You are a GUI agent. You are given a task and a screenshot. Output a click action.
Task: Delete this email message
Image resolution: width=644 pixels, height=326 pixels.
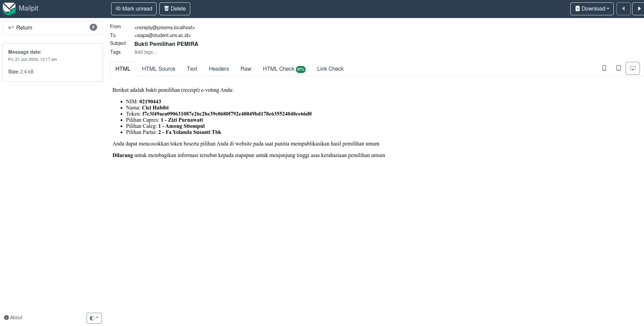(x=175, y=9)
